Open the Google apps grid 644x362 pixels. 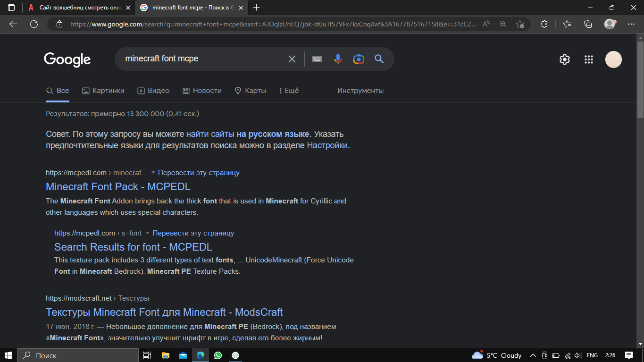pos(588,59)
